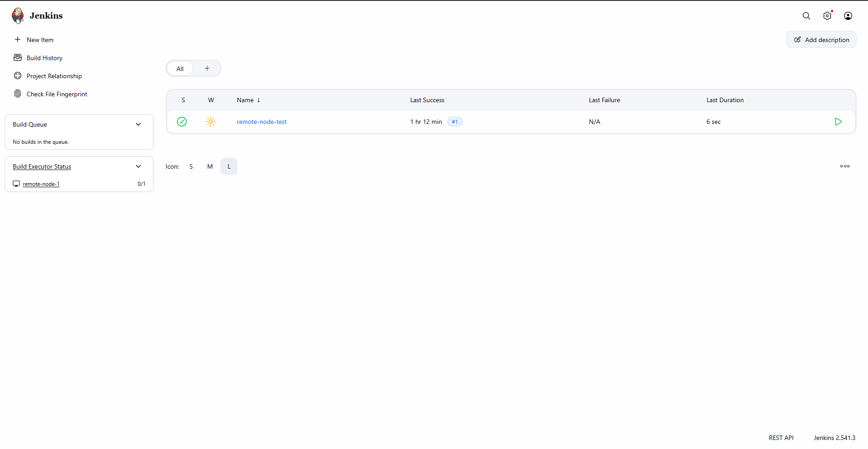Screen dimensions: 868x449
Task: Click the remote-node-1 computer icon
Action: (x=16, y=184)
